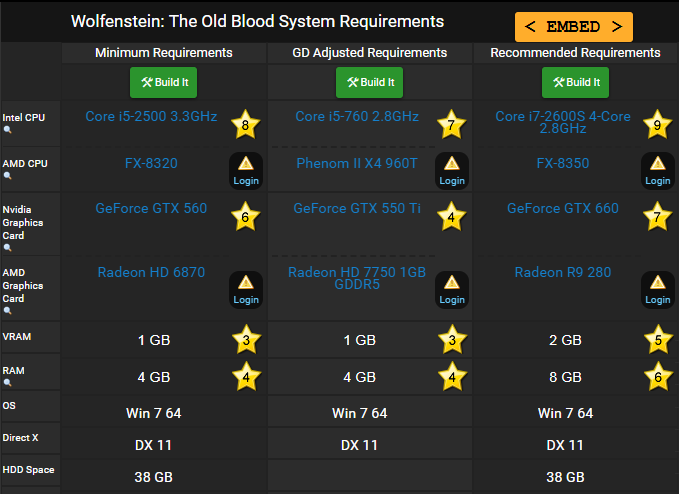The image size is (679, 494).
Task: Click the Login warning icon beside FX-8350
Action: pos(658,171)
